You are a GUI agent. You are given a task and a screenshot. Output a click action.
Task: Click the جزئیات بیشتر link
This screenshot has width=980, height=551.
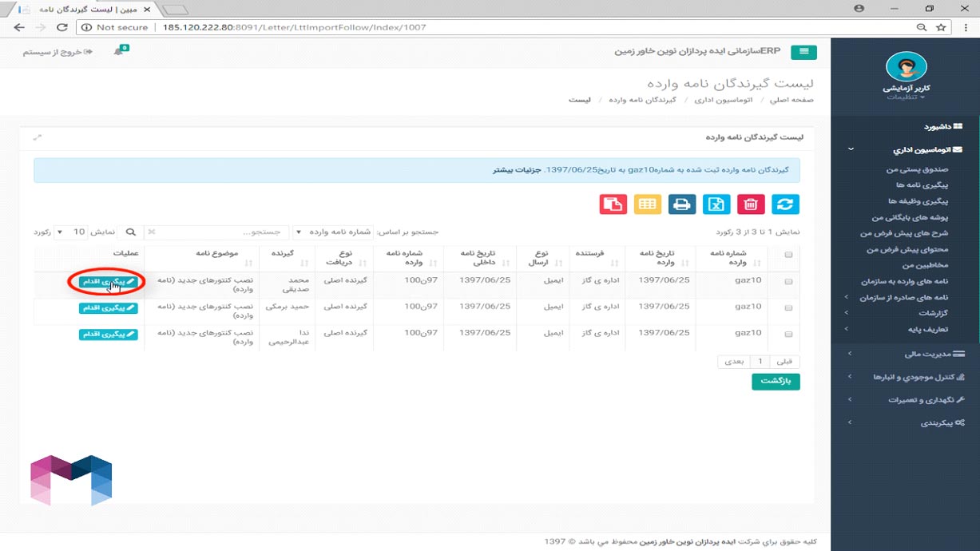tap(518, 170)
